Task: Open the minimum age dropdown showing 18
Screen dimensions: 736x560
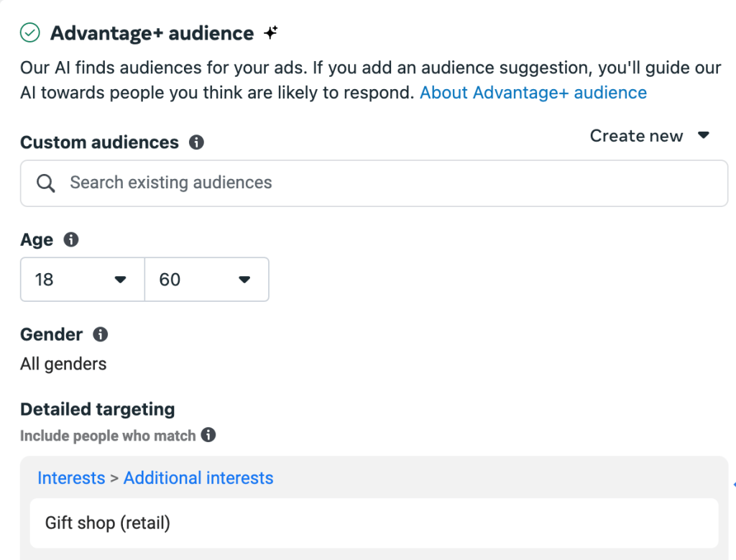Action: (x=82, y=280)
